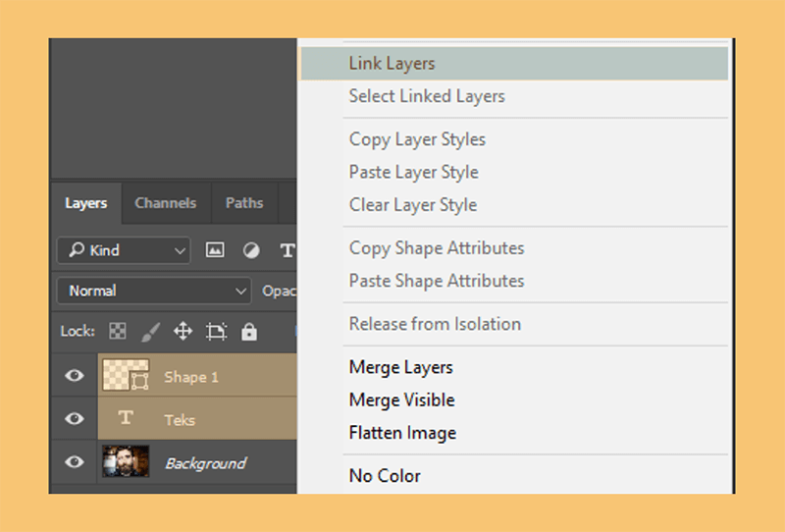Click the adjustment layer filter icon

click(251, 250)
